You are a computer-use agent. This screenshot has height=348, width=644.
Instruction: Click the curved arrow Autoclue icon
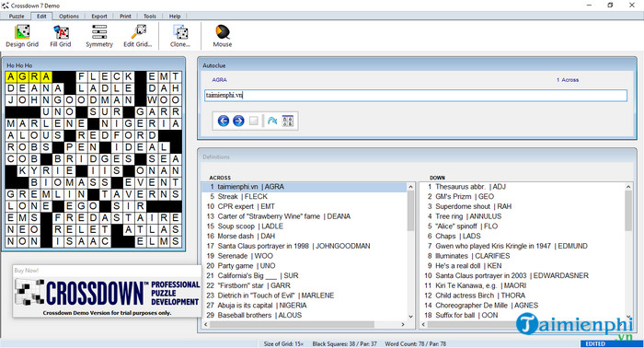coord(272,121)
